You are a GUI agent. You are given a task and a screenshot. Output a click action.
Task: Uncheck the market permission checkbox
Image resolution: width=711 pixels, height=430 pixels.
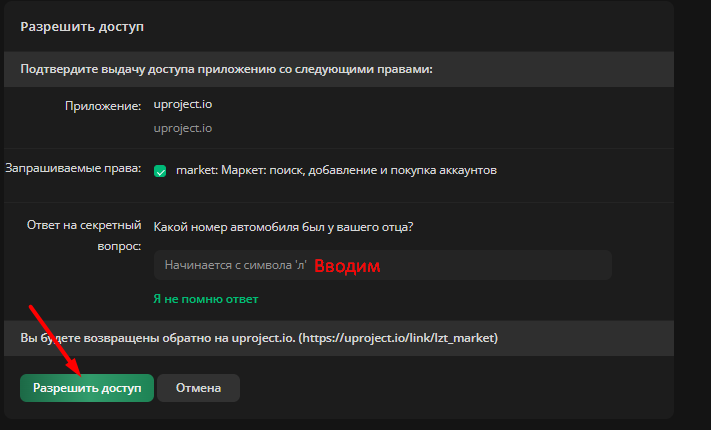pyautogui.click(x=160, y=171)
